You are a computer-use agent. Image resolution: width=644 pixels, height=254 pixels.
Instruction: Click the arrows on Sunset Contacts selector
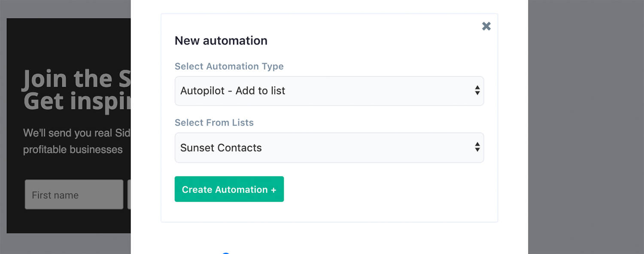[x=477, y=147]
